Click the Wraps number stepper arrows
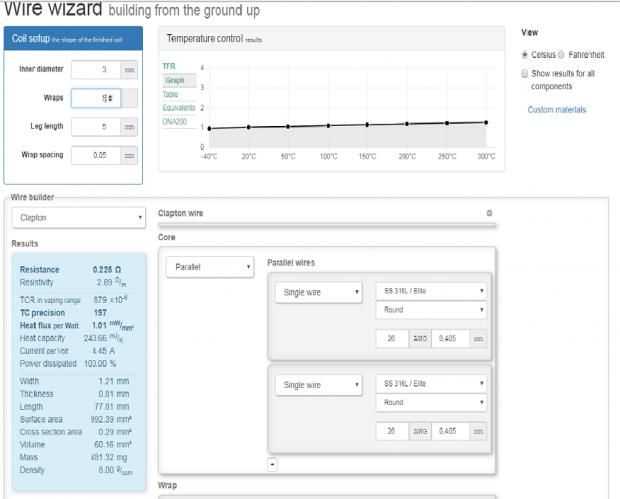 click(110, 98)
